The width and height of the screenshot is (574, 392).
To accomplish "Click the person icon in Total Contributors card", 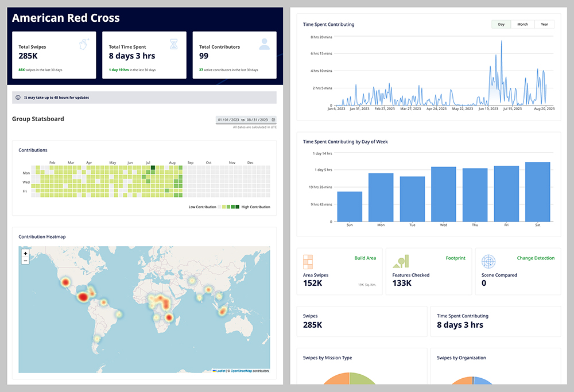I will click(264, 44).
